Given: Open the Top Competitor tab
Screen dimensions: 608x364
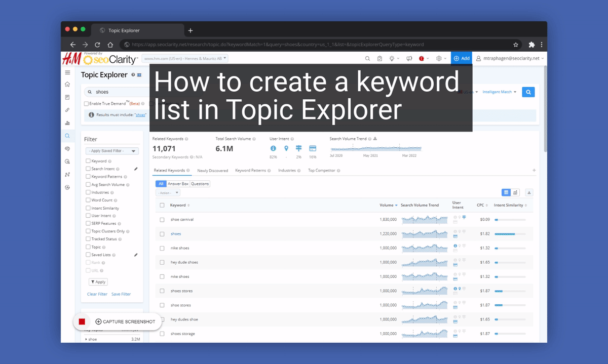Looking at the screenshot, I should pyautogui.click(x=321, y=171).
